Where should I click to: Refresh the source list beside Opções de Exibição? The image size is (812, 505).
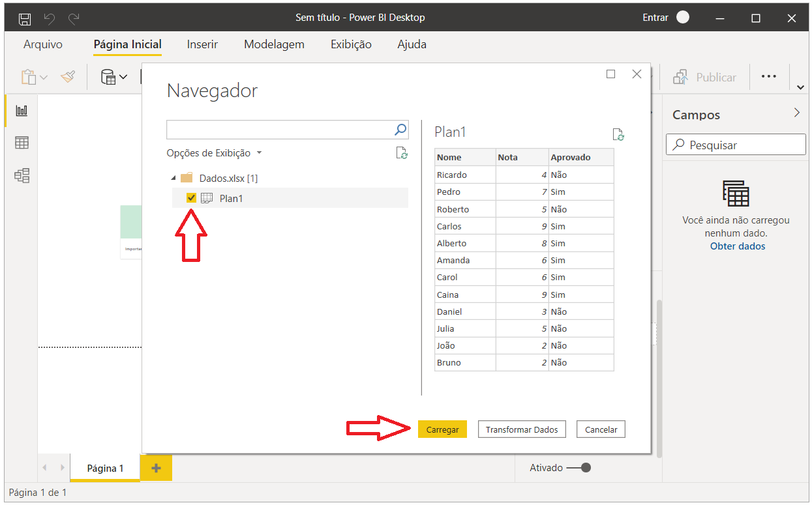402,152
